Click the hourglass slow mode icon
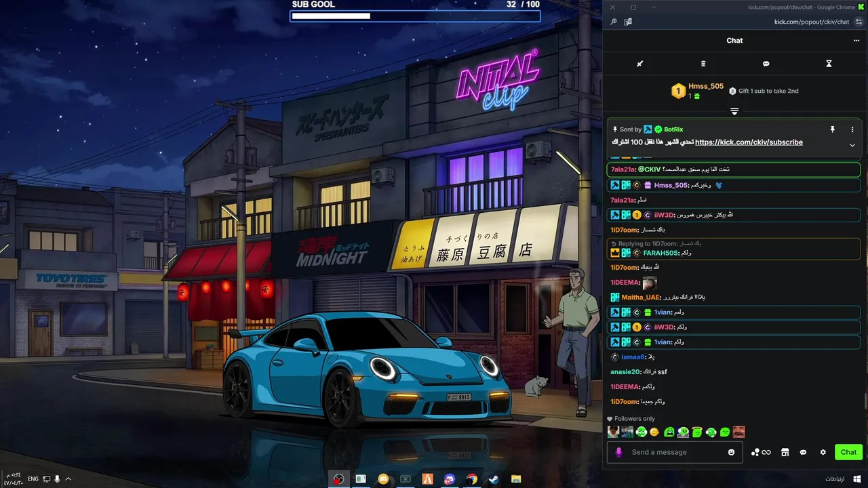The height and width of the screenshot is (488, 868). click(829, 64)
